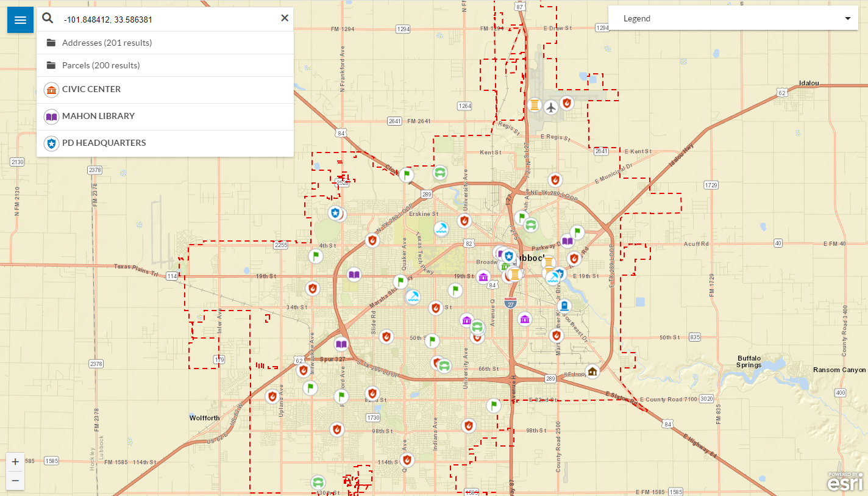Select the MAHON LIBRARY search result
868x496 pixels.
[x=165, y=117]
